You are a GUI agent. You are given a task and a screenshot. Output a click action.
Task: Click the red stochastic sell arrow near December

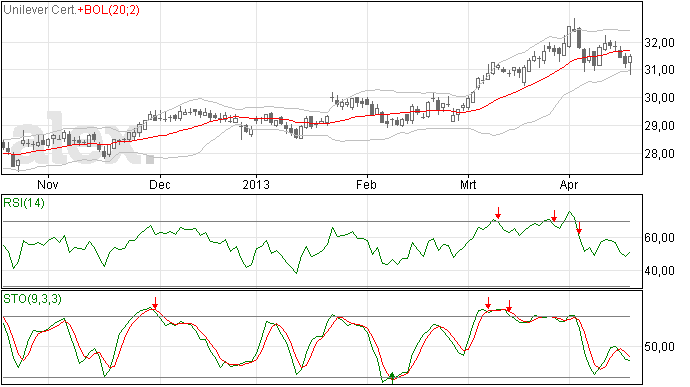[155, 303]
